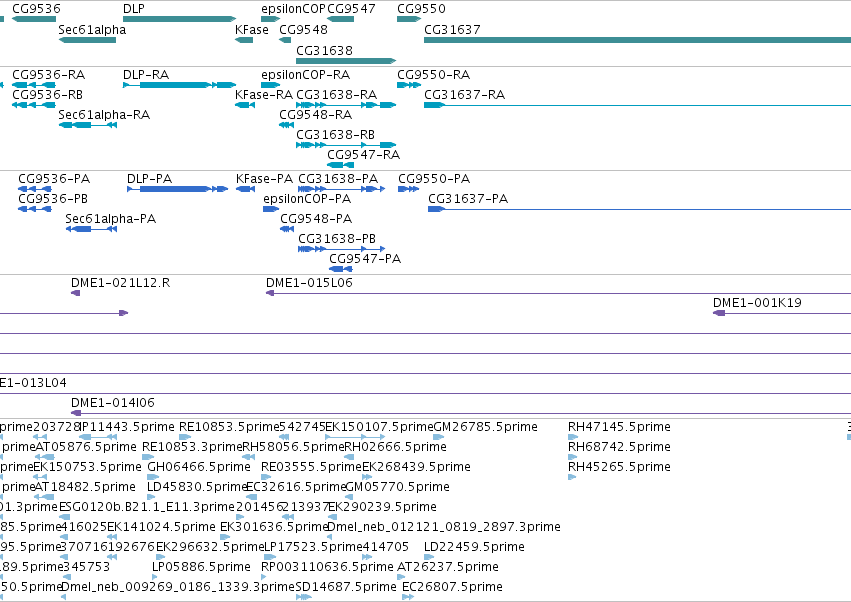This screenshot has height=602, width=851.
Task: Click the CG31638-RB transcript label
Action: pos(335,135)
